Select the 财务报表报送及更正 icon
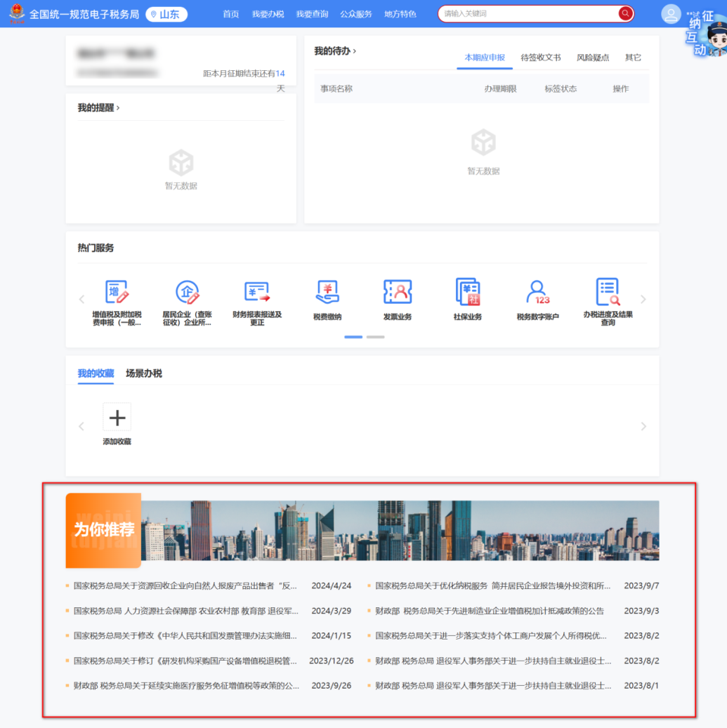 pyautogui.click(x=257, y=298)
